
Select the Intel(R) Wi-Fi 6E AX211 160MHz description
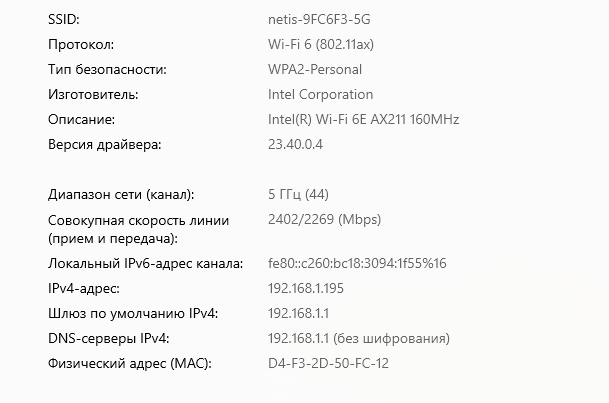click(370, 120)
